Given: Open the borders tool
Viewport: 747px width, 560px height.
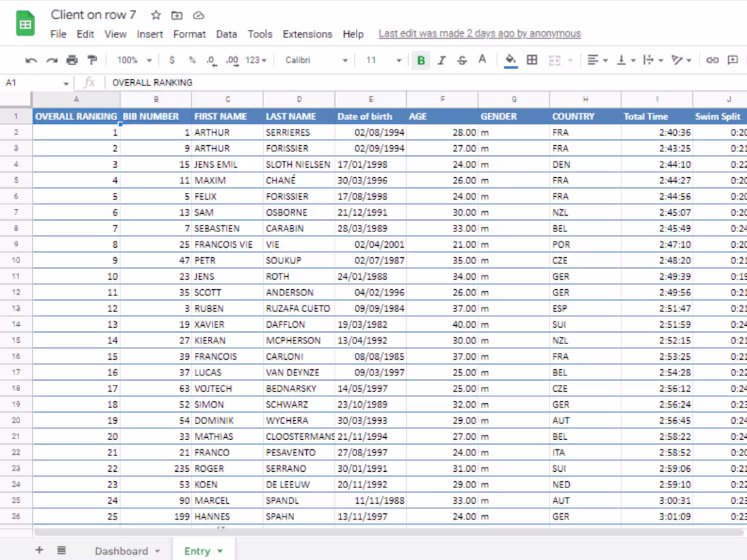Looking at the screenshot, I should coord(532,60).
